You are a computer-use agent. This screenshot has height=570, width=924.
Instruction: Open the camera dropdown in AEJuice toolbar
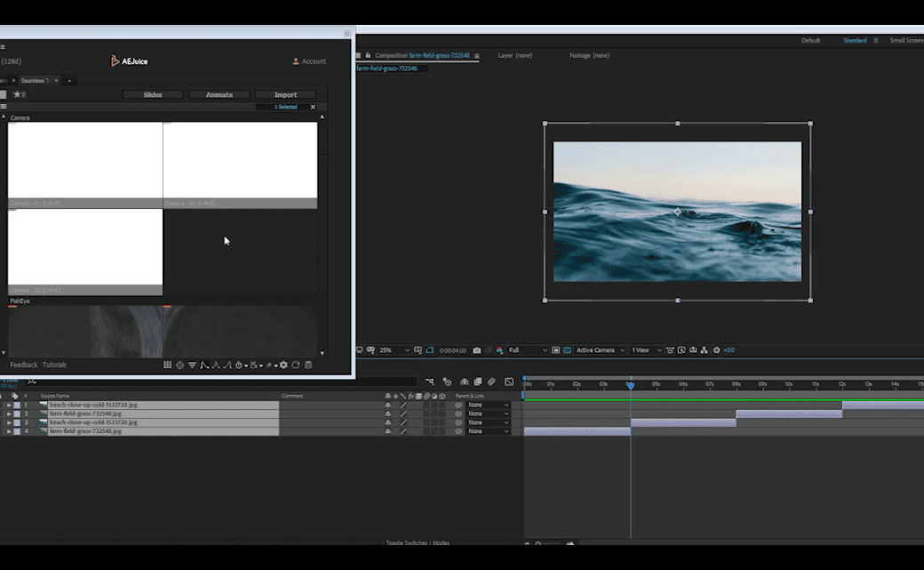(x=257, y=365)
